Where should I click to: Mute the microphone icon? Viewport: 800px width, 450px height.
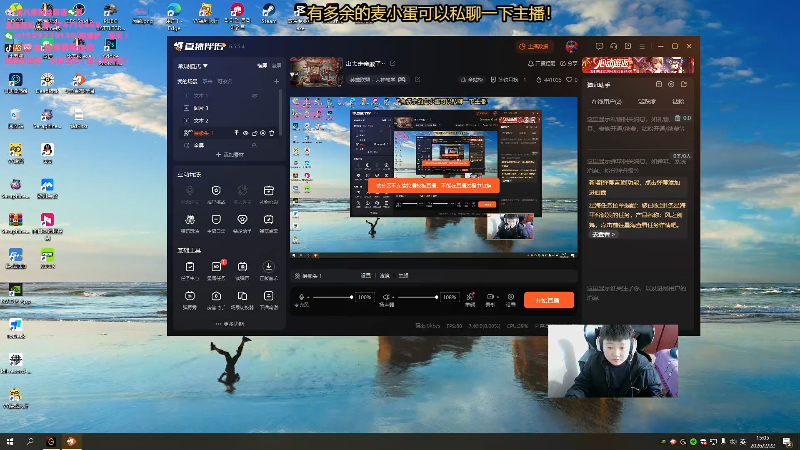tap(302, 297)
